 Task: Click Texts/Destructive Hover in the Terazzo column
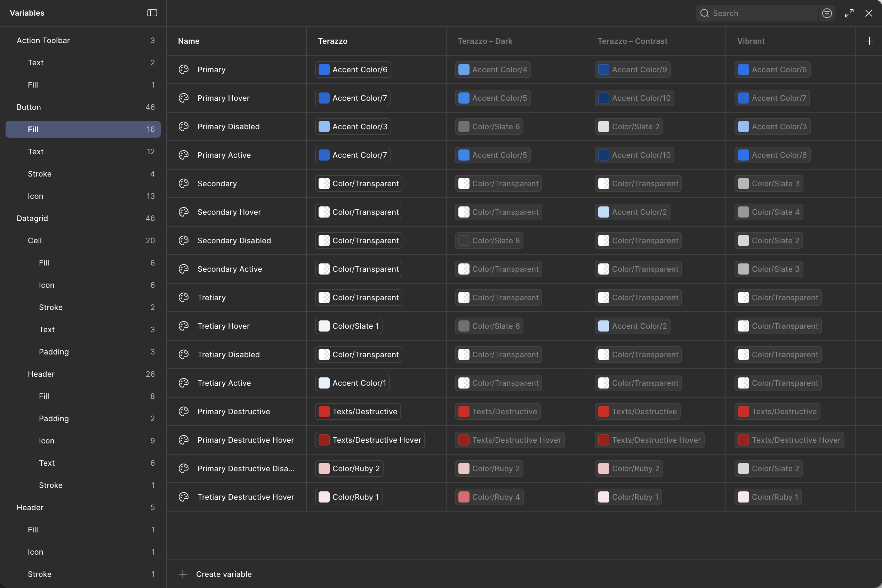tap(370, 440)
